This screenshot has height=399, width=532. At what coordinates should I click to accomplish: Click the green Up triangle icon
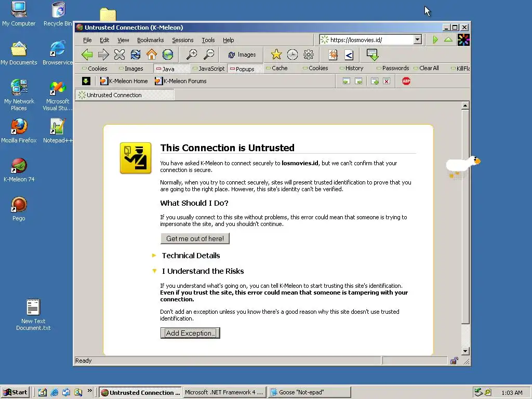click(448, 39)
